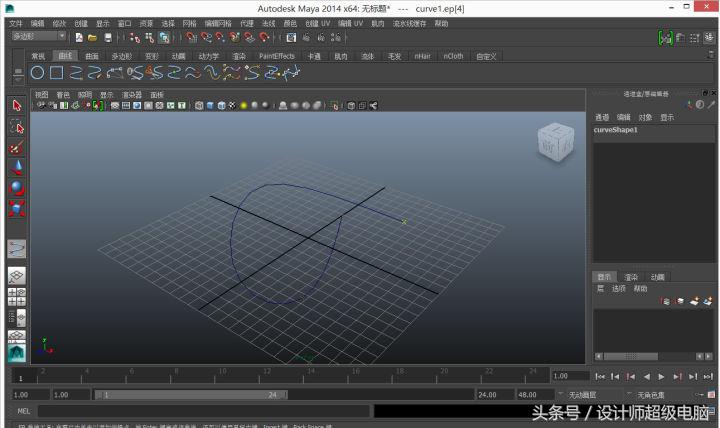
Task: Click the save scene disk icon
Action: pyautogui.click(x=108, y=38)
